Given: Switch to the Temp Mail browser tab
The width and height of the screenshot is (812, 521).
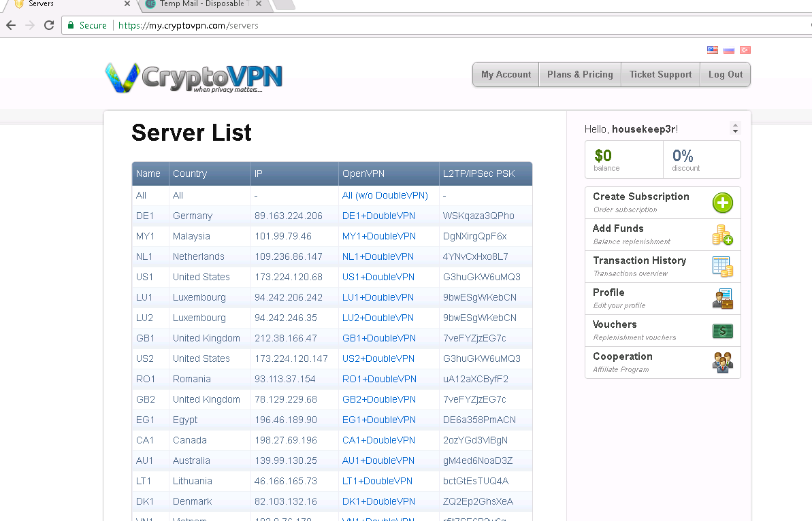Looking at the screenshot, I should click(x=201, y=4).
